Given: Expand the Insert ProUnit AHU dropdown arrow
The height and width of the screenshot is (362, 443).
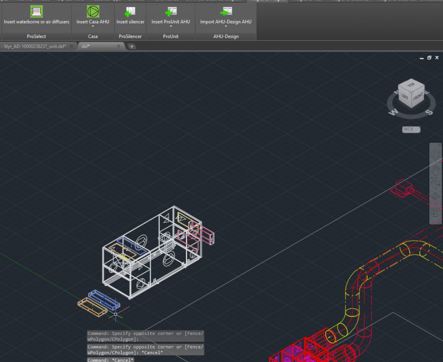Looking at the screenshot, I should (171, 26).
